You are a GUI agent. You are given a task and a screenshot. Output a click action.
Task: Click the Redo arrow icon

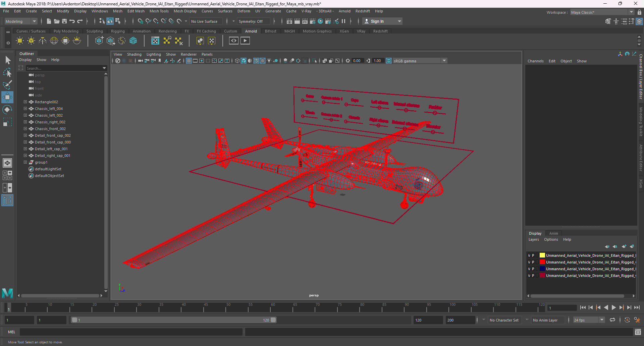[x=80, y=21]
